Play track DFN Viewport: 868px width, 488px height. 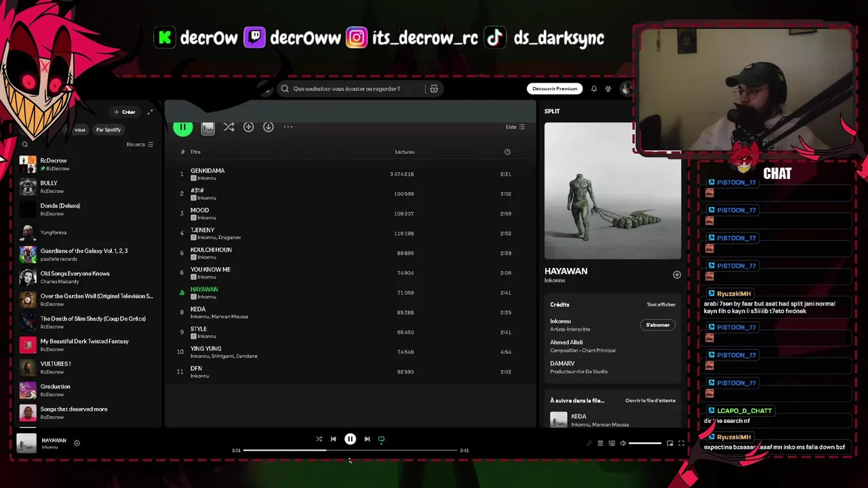click(x=351, y=371)
